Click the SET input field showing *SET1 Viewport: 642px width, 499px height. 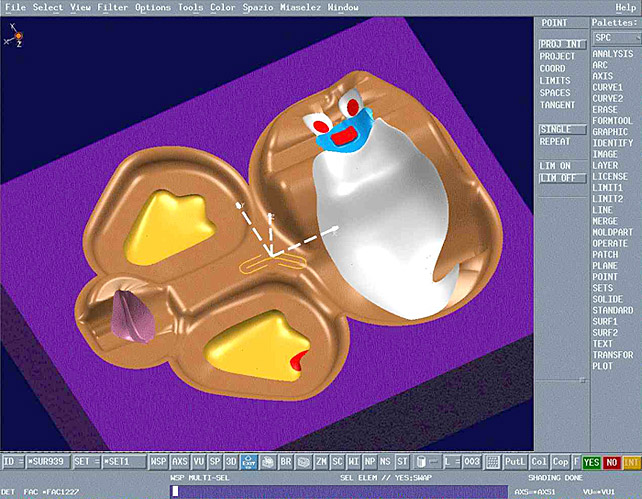coord(124,462)
